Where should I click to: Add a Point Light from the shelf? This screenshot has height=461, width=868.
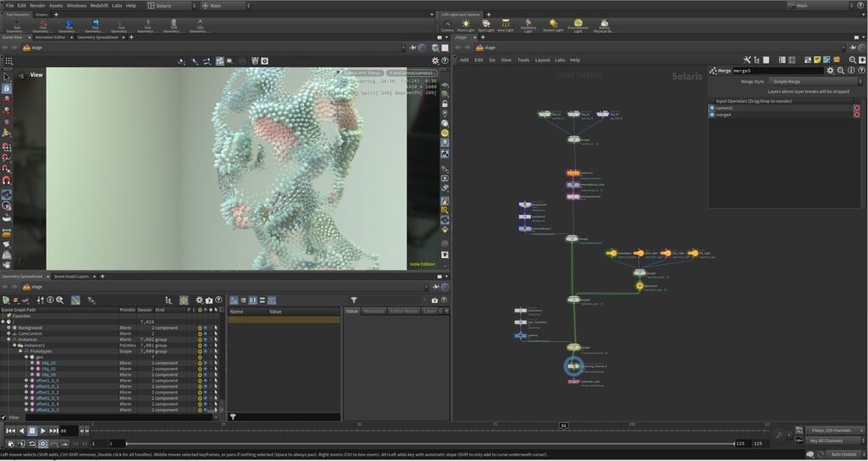tap(466, 25)
